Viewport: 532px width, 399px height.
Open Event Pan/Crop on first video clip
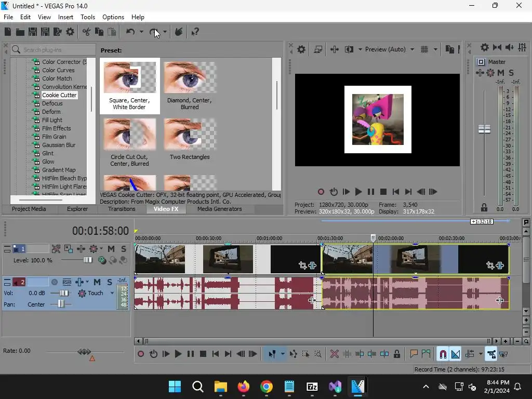pos(303,265)
